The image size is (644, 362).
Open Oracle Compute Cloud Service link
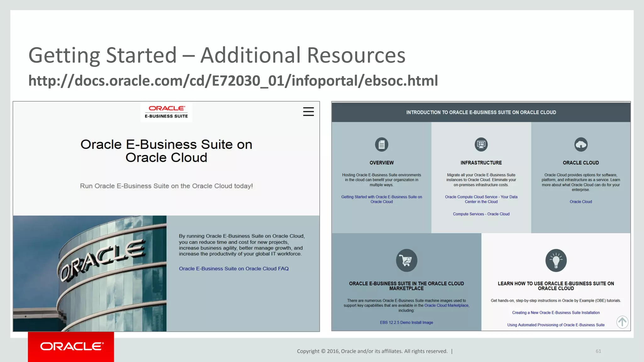481,199
